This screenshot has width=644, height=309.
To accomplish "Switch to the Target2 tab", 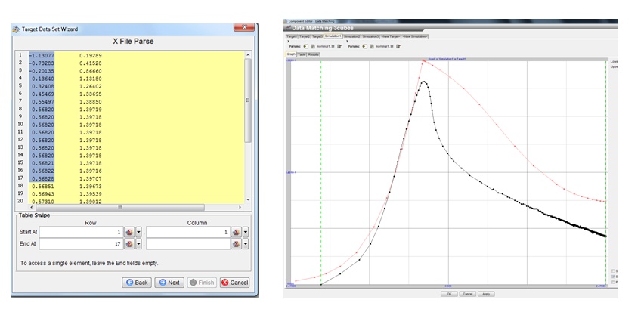I will coord(305,36).
